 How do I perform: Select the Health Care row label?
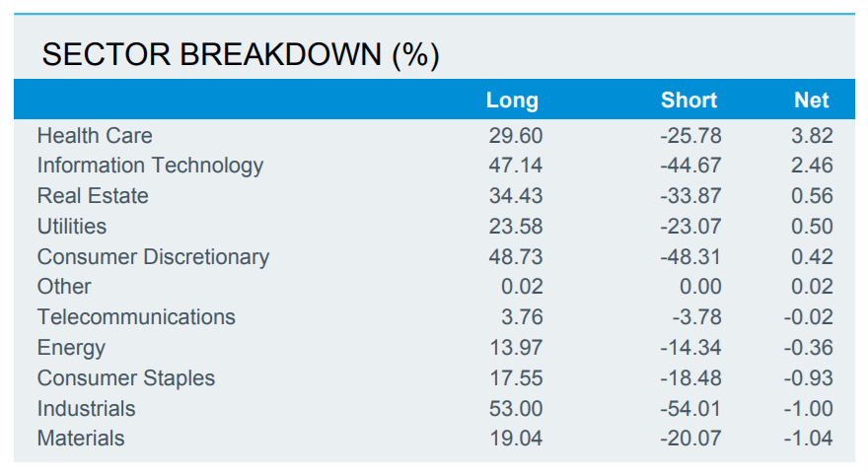[95, 135]
